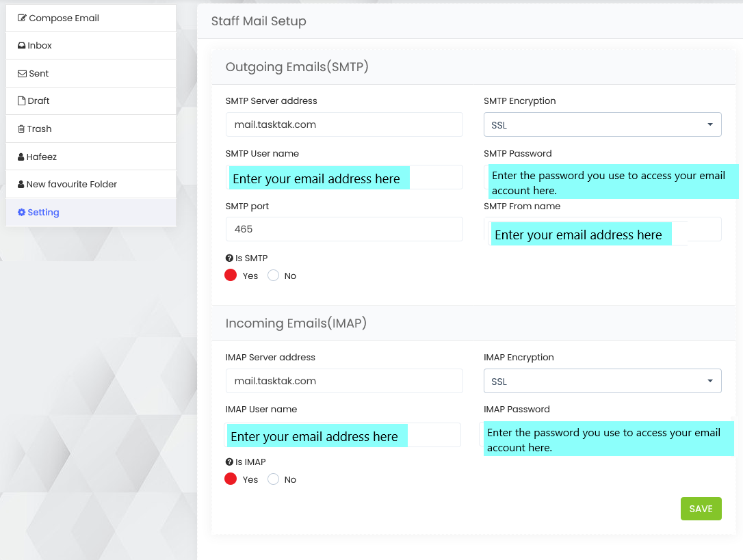Open the New favourite Folder item
Screen dimensions: 743x560
71,185
